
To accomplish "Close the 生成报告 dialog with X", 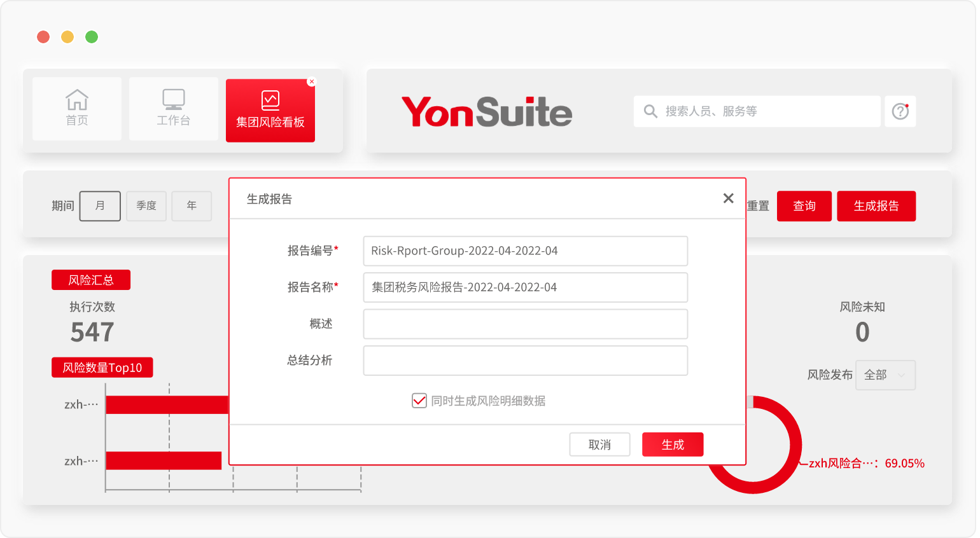I will tap(729, 198).
